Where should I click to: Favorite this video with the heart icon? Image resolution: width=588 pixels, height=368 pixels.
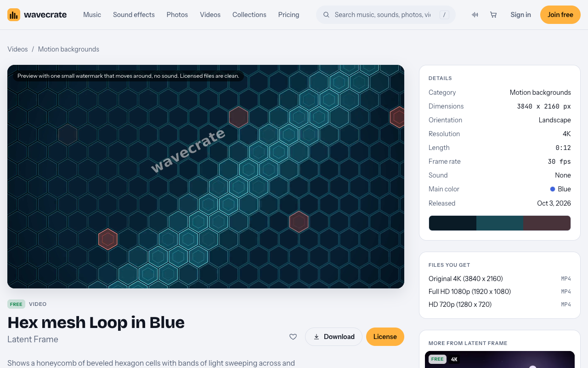click(293, 337)
